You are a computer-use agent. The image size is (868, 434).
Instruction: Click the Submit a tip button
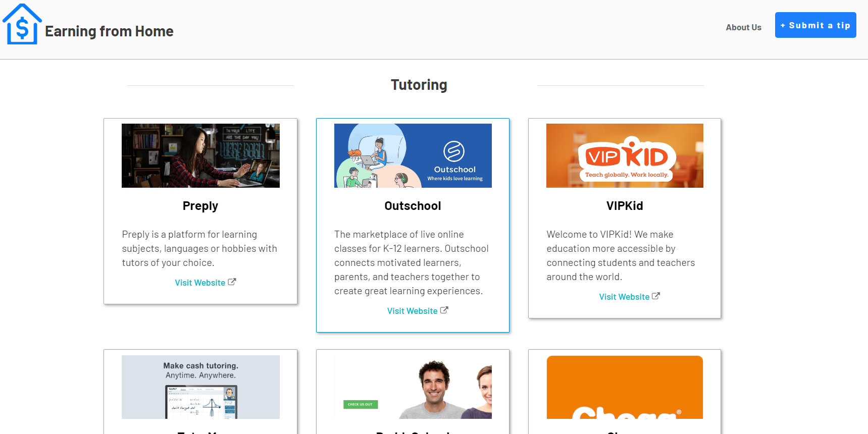(815, 25)
